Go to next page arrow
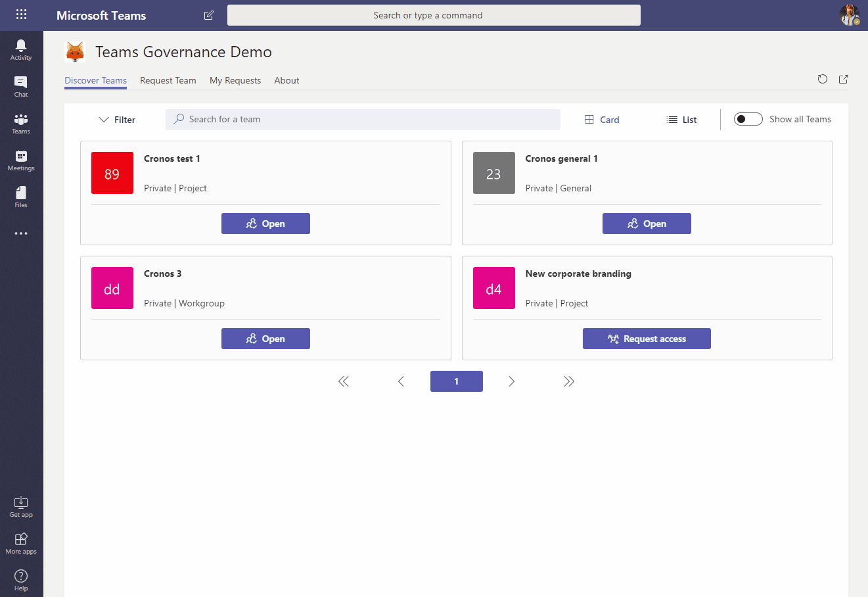The image size is (868, 597). point(512,381)
